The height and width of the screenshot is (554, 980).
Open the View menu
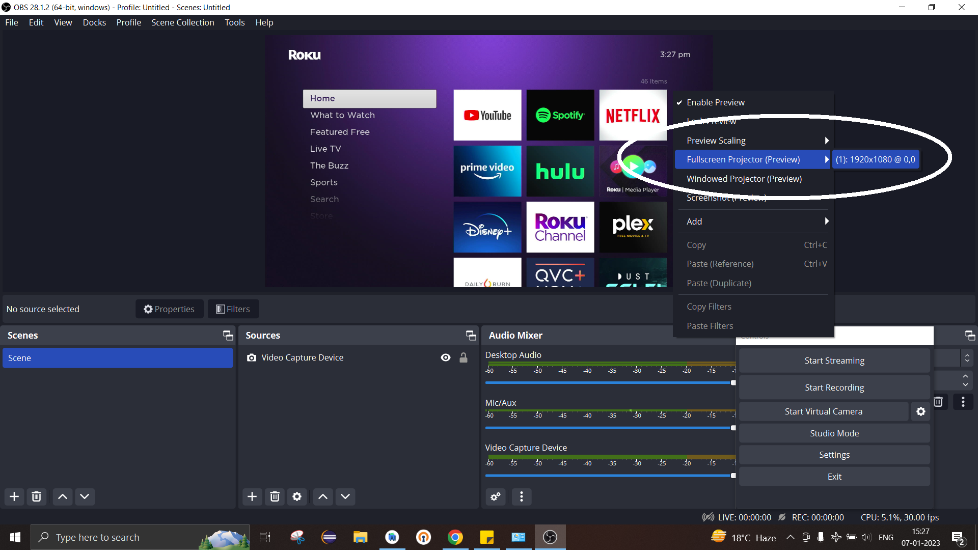[63, 22]
